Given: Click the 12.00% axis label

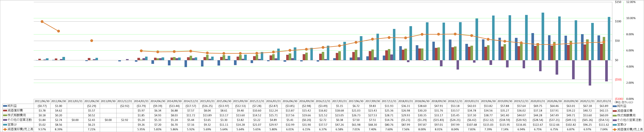Looking at the screenshot, I should (x=631, y=2).
